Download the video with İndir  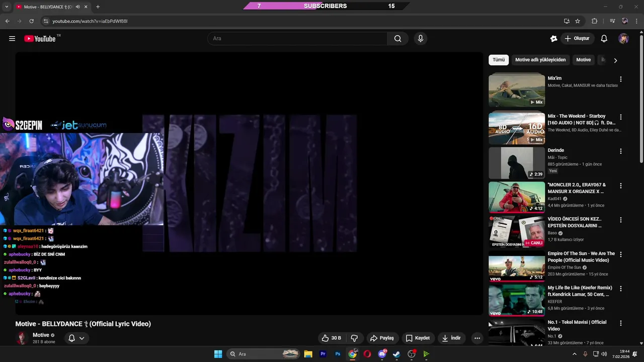(x=451, y=338)
